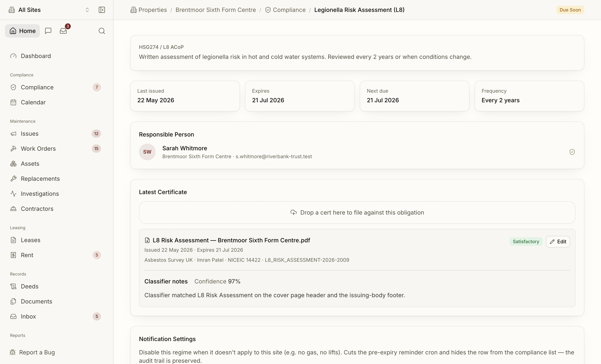The height and width of the screenshot is (364, 601).
Task: Click the SW avatar
Action: (x=147, y=152)
